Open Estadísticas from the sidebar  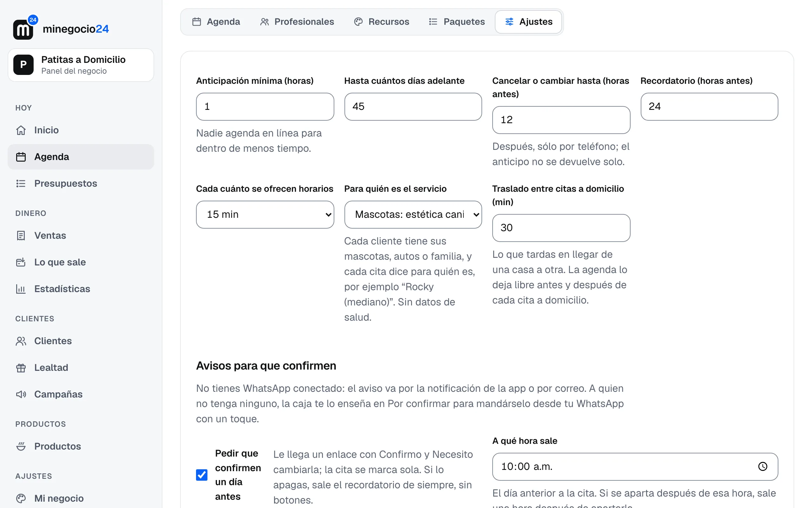(81, 289)
